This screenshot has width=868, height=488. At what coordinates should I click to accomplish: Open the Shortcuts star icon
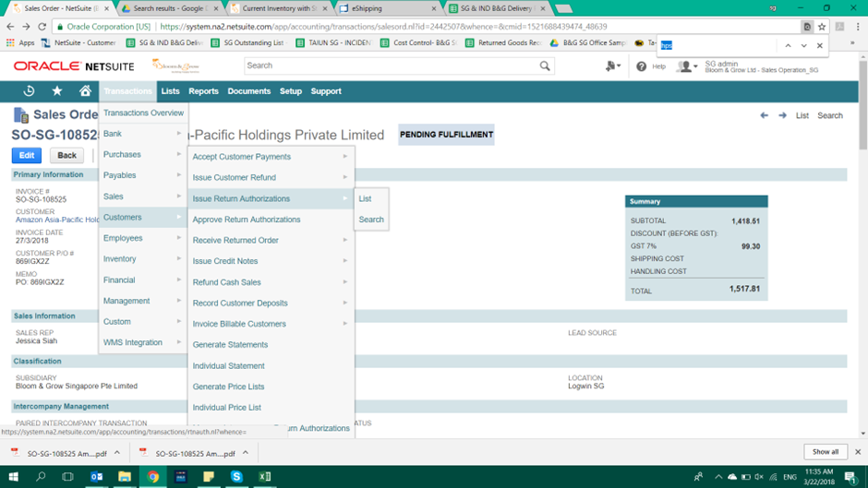tap(57, 90)
